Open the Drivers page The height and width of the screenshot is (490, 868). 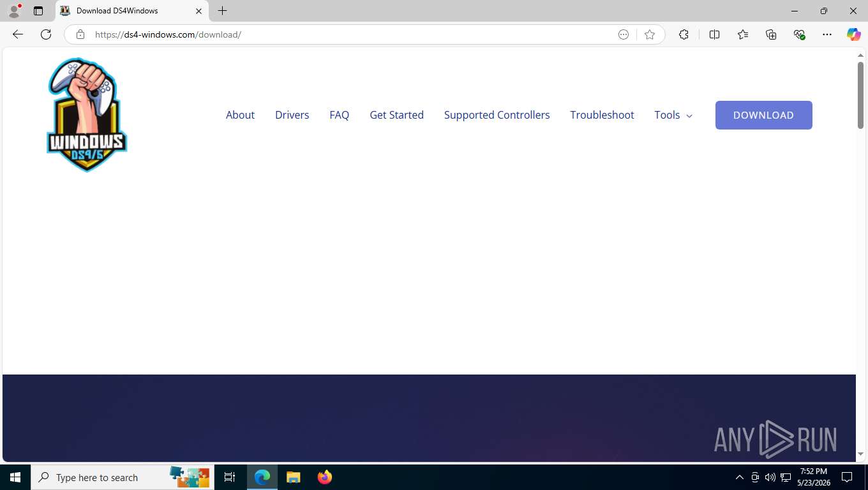click(292, 115)
